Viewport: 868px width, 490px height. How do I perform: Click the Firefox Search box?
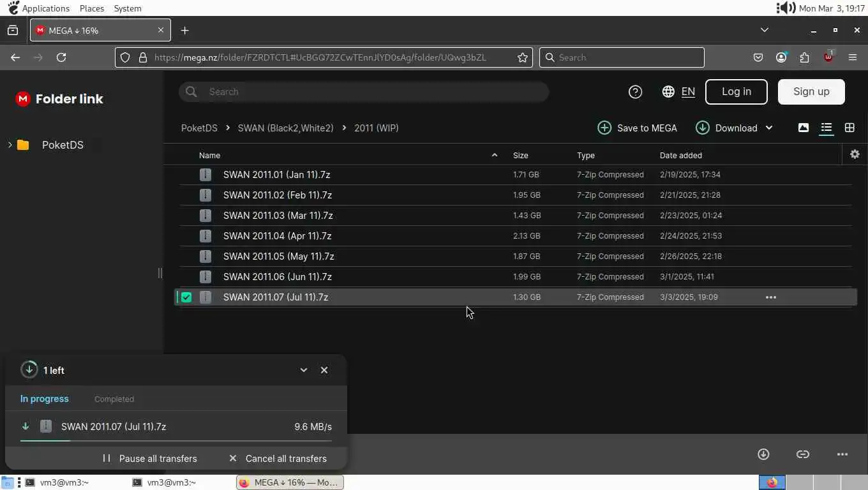coord(622,57)
